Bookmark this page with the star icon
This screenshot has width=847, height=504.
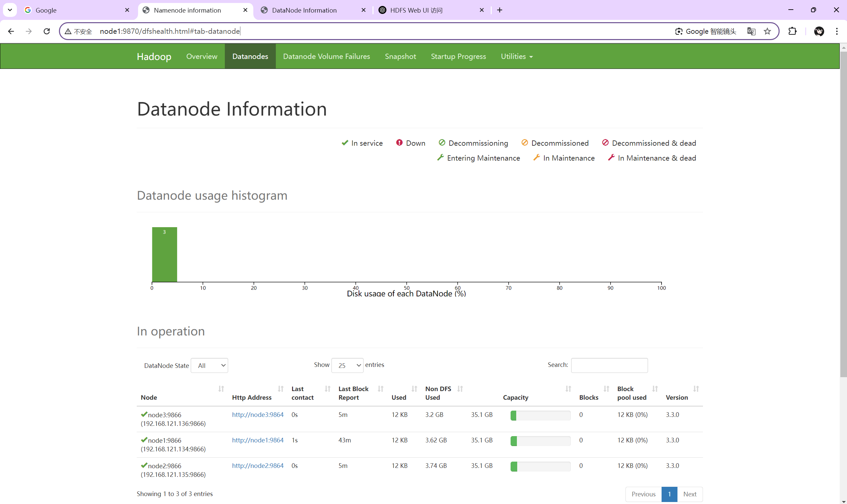767,31
